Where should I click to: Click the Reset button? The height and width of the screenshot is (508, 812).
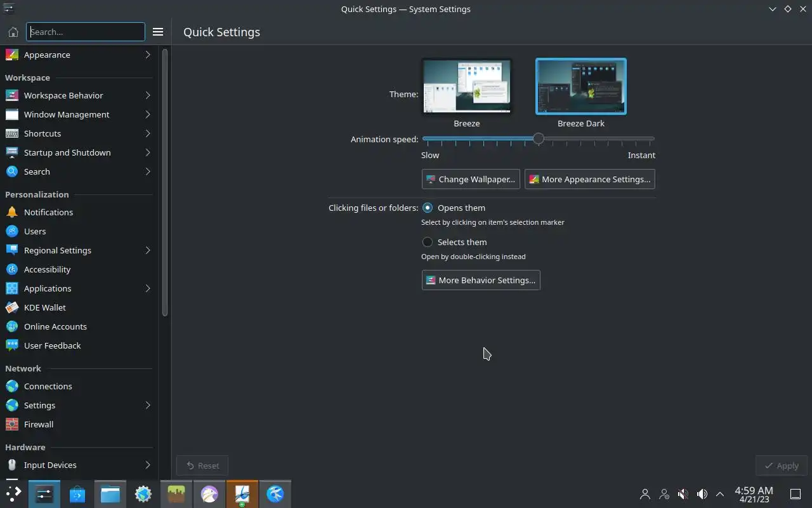202,465
